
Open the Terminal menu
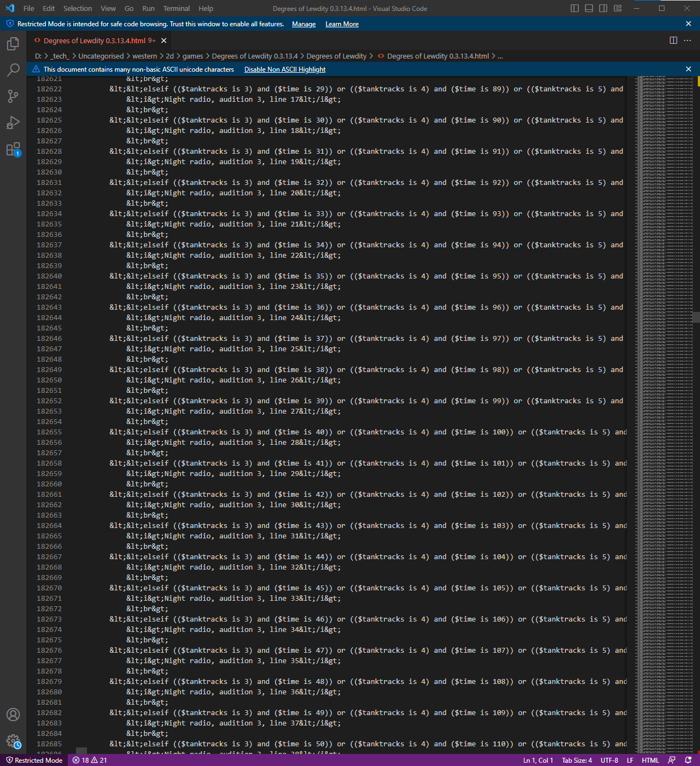tap(176, 8)
